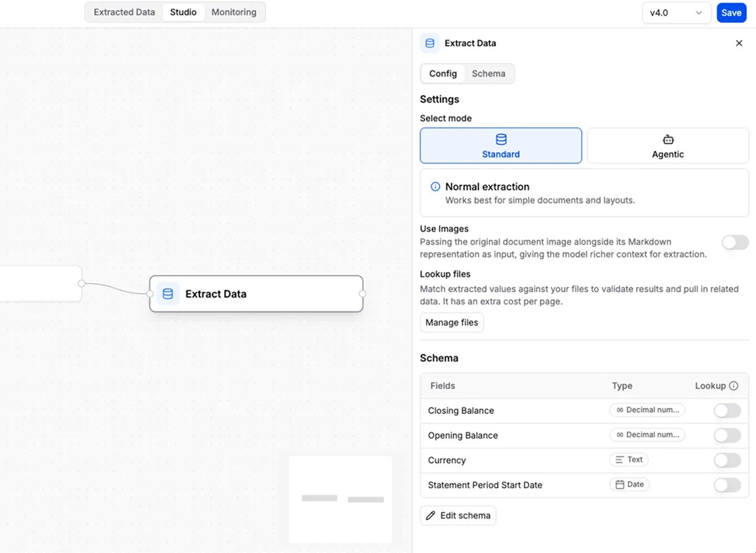The image size is (756, 553).
Task: Click the decimal icon for Opening Balance type
Action: (x=620, y=435)
